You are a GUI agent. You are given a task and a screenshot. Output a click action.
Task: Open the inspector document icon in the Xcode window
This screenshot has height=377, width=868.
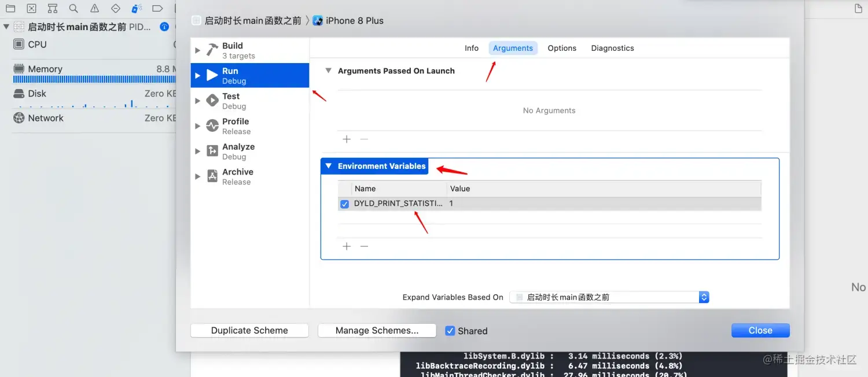[x=859, y=9]
